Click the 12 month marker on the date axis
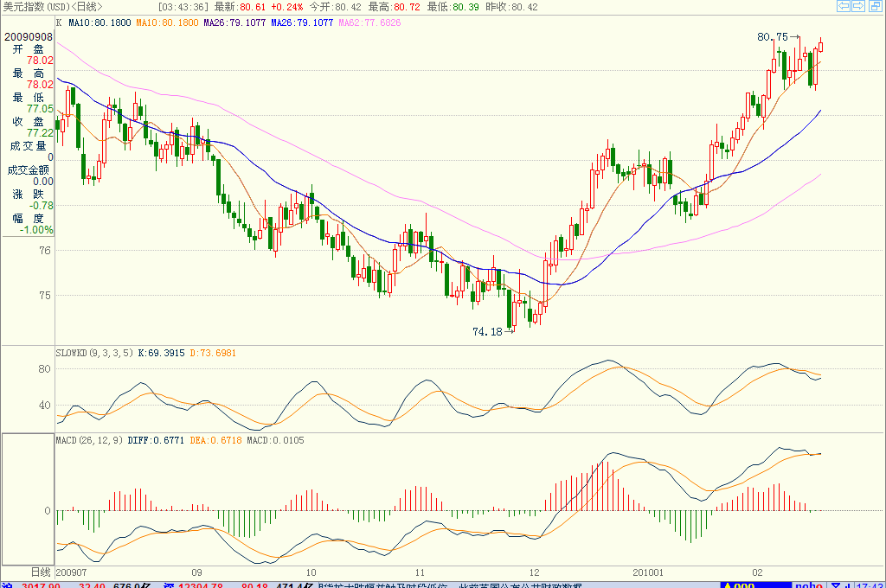 [x=534, y=572]
